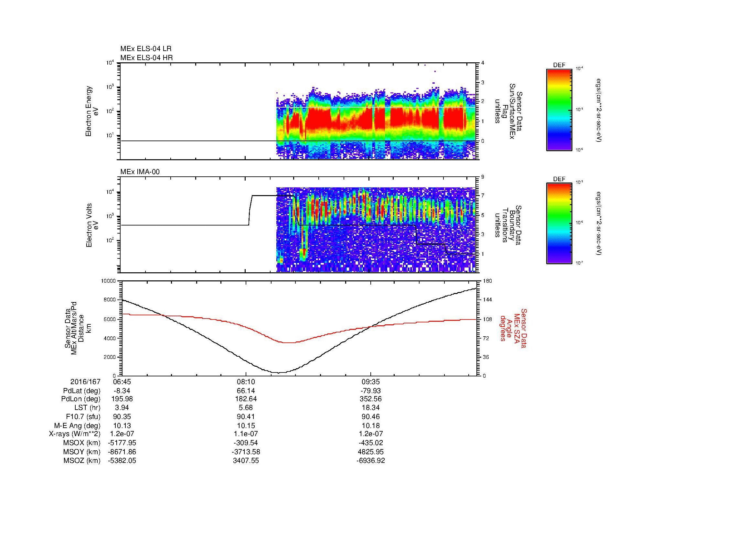Image resolution: width=756 pixels, height=534 pixels.
Task: Click the PdLat value '66.14'
Action: (x=246, y=391)
